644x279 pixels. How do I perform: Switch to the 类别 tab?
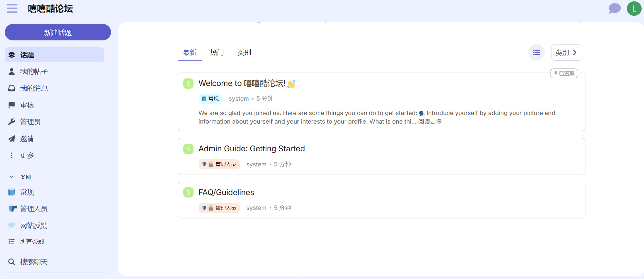(244, 52)
